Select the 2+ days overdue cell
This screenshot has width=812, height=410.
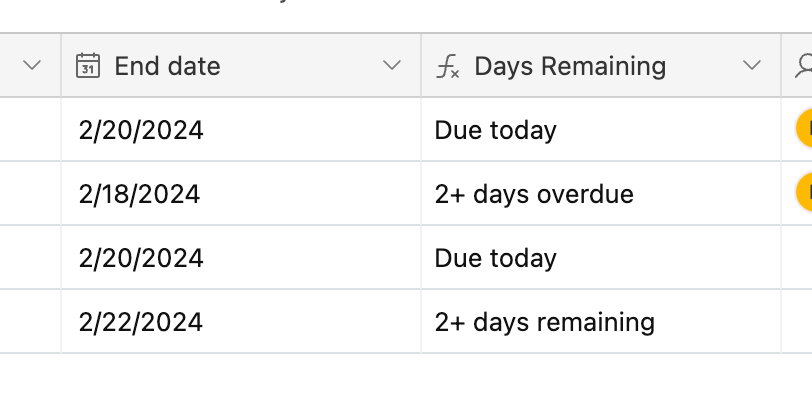click(x=601, y=193)
